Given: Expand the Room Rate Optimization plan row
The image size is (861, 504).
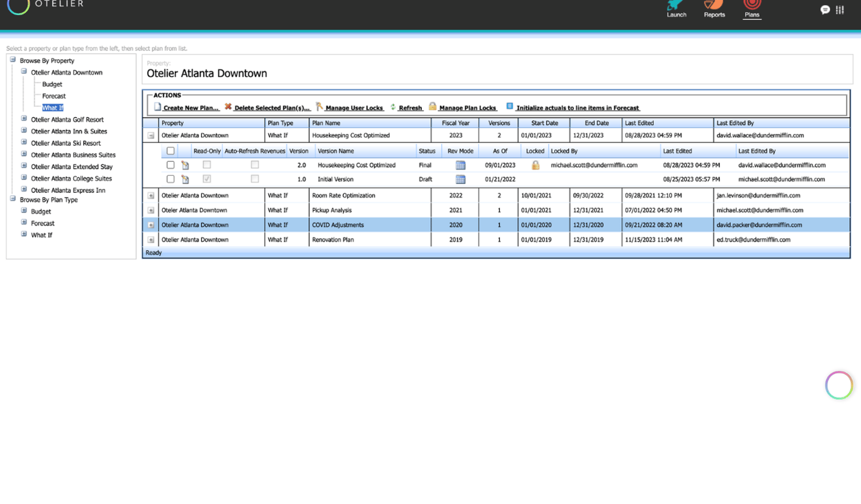Looking at the screenshot, I should tap(151, 196).
